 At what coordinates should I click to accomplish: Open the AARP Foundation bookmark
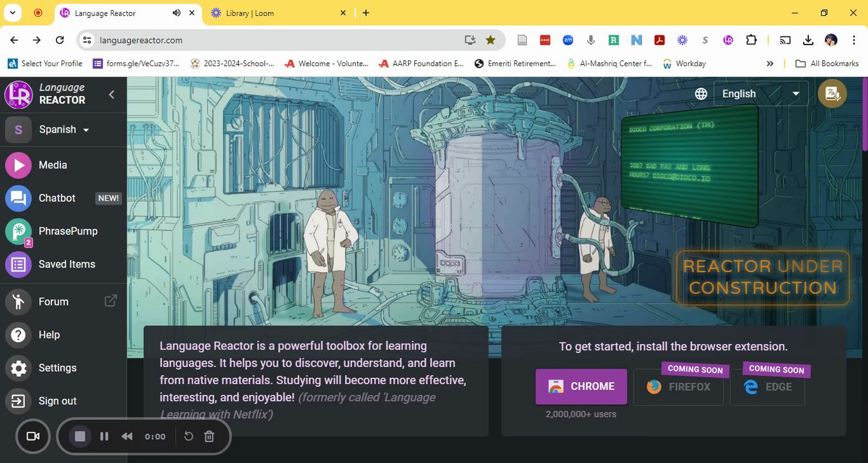[x=421, y=63]
